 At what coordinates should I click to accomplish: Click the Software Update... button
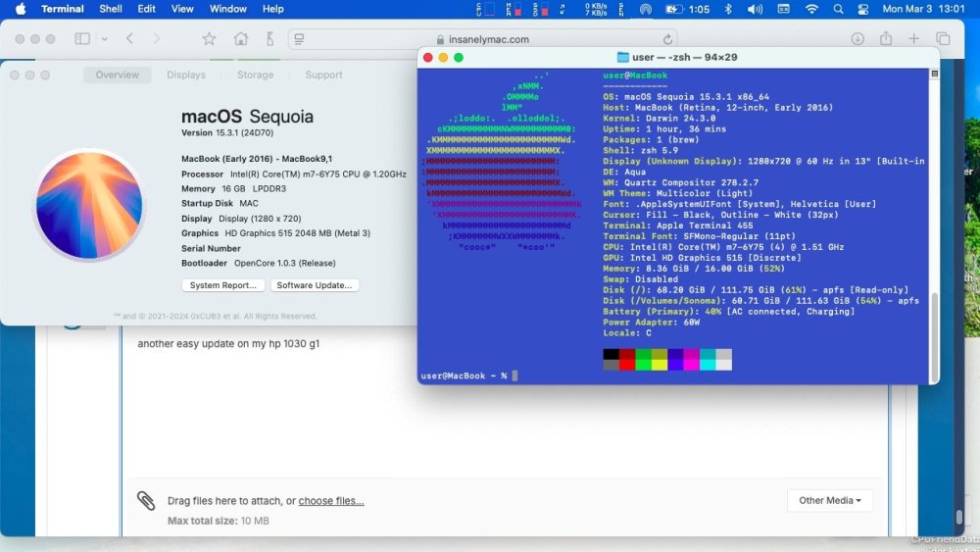click(315, 285)
